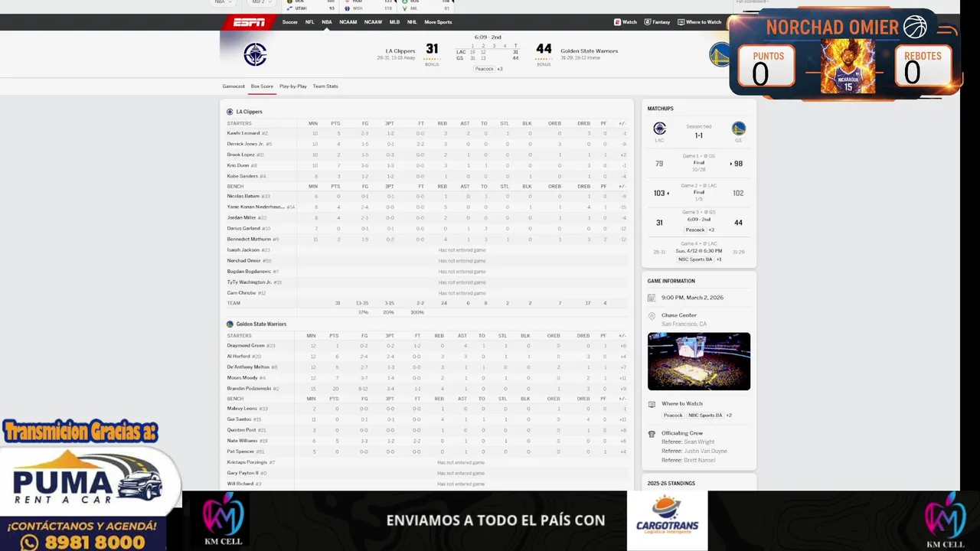Click Golden State Warriors team name in header
Image resolution: width=980 pixels, height=551 pixels.
click(590, 51)
